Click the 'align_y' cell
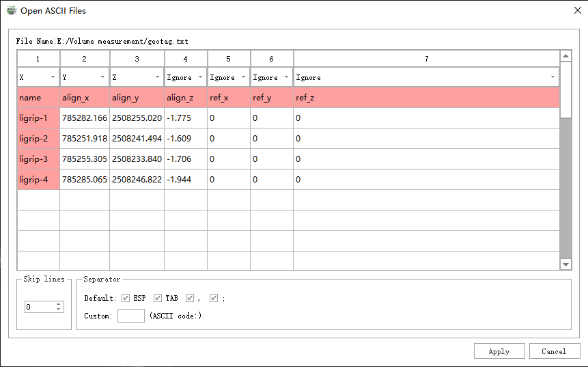Viewport: 588px width, 367px height. click(x=137, y=98)
